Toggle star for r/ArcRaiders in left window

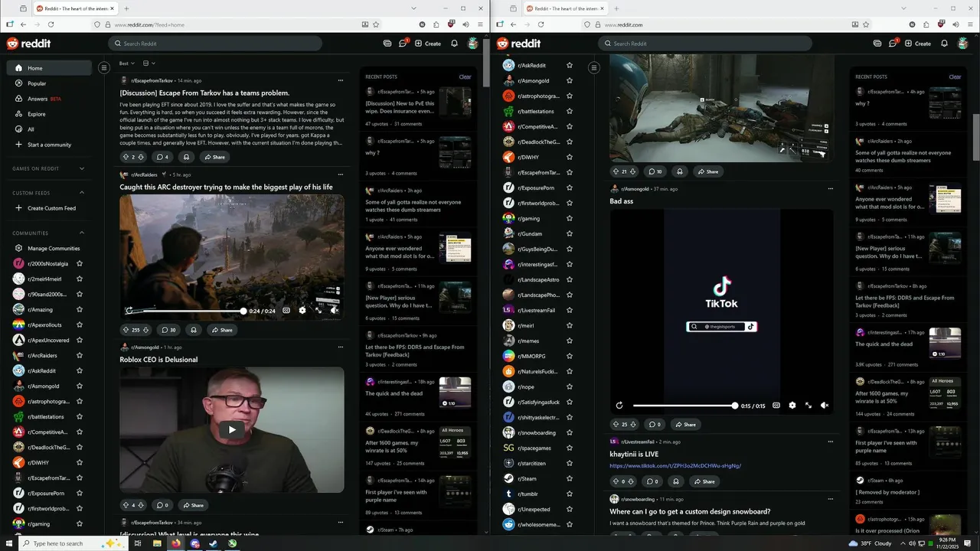click(80, 355)
